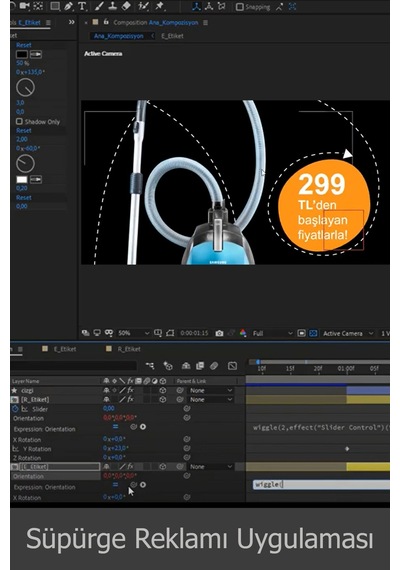The image size is (400, 570).
Task: Pick shadow color with eyedropper beside black swatch
Action: 36,54
